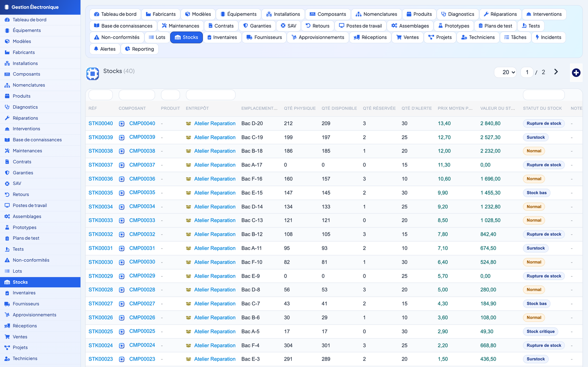Screen dimensions: 588x367
Task: Click the Rupture de stock badge for STK00040
Action: coord(544,124)
